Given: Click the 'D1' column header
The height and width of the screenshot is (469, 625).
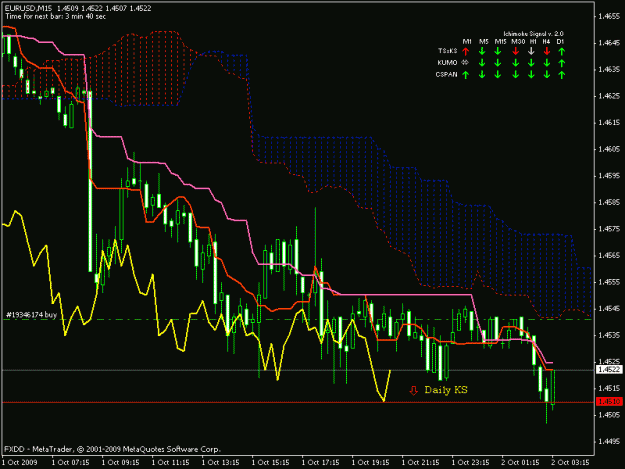Looking at the screenshot, I should click(x=560, y=41).
